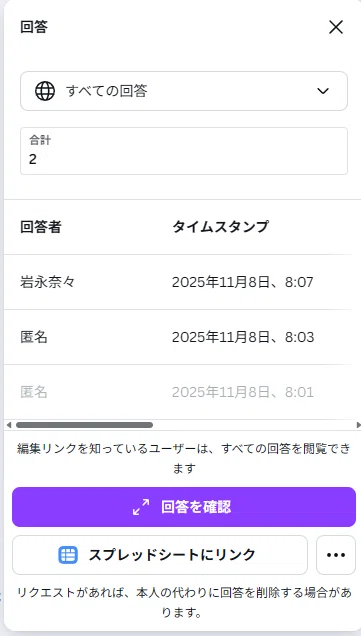Open the すべての回答 filter combo box
This screenshot has width=361, height=636.
tap(184, 91)
